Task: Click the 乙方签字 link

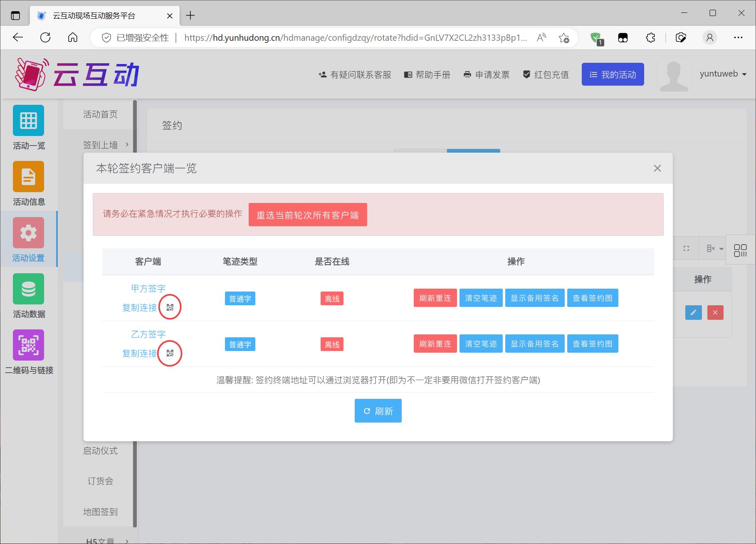Action: pos(148,334)
